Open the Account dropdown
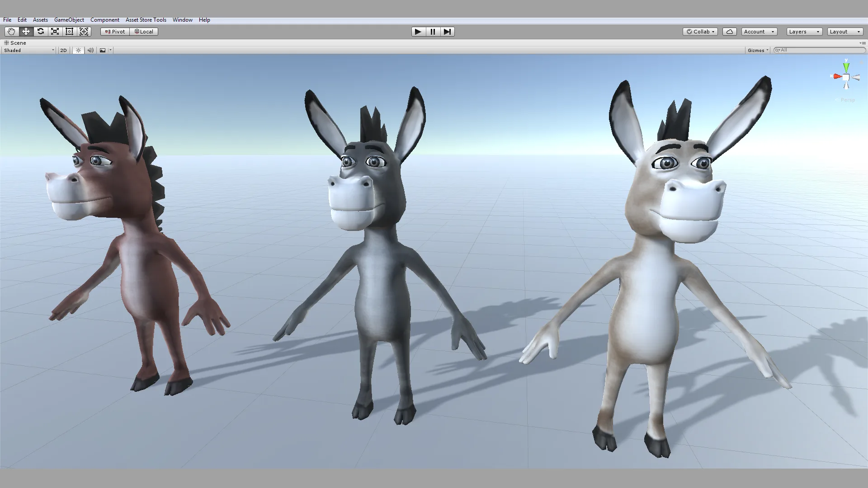The width and height of the screenshot is (868, 488). coord(759,32)
